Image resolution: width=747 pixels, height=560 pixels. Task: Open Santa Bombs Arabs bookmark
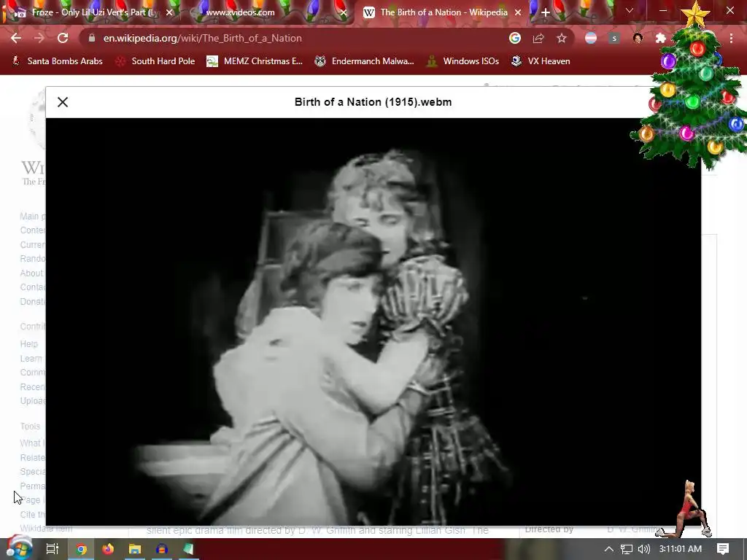[57, 61]
